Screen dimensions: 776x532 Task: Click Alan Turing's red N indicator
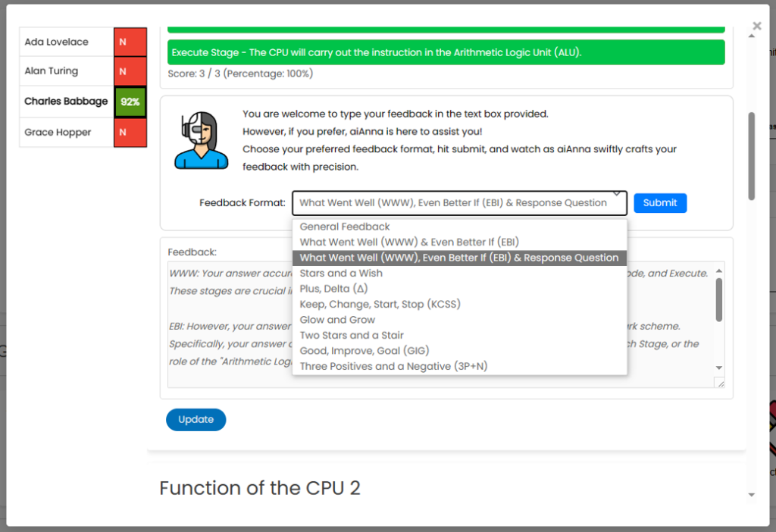pyautogui.click(x=130, y=71)
